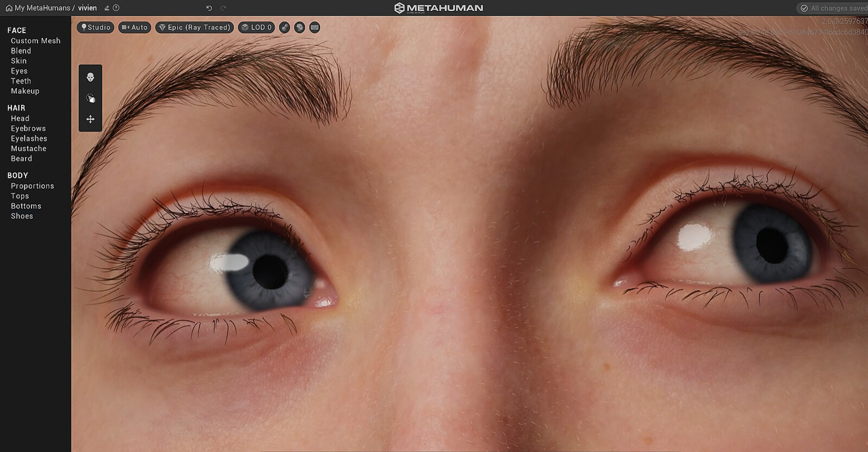Image resolution: width=868 pixels, height=452 pixels.
Task: Open the body Proportions settings
Action: click(x=33, y=186)
